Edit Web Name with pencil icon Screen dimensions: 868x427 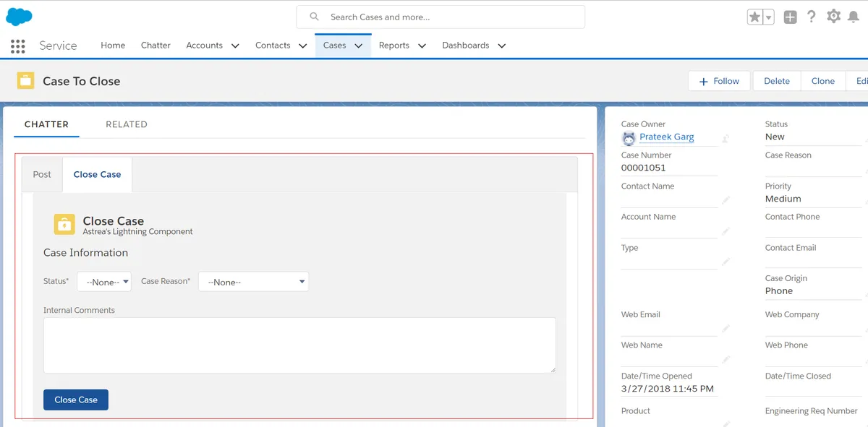click(x=726, y=359)
